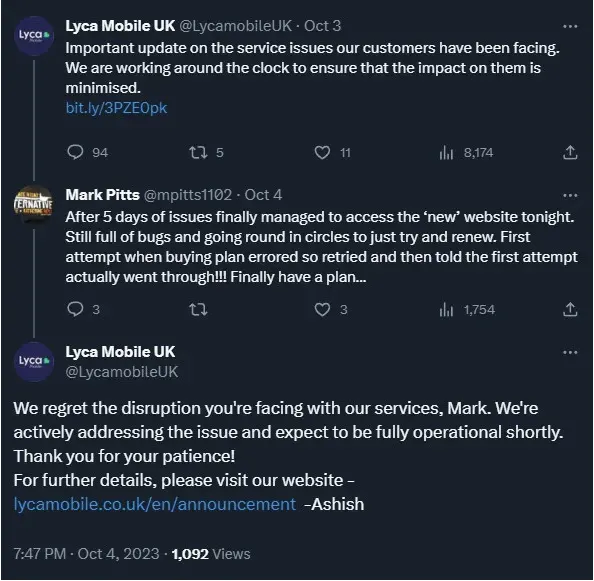Click reply icon on Lyca's Oct 3 tweet
594x581 pixels.
(x=75, y=153)
